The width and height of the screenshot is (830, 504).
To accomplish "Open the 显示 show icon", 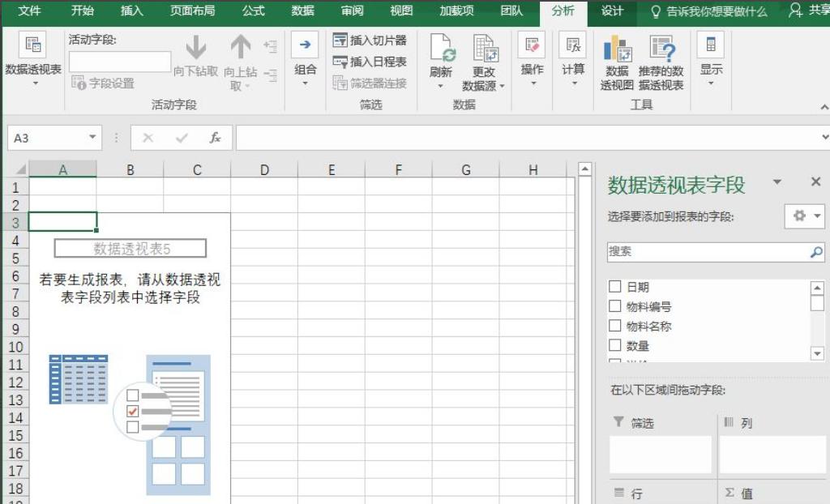I will coord(711,45).
